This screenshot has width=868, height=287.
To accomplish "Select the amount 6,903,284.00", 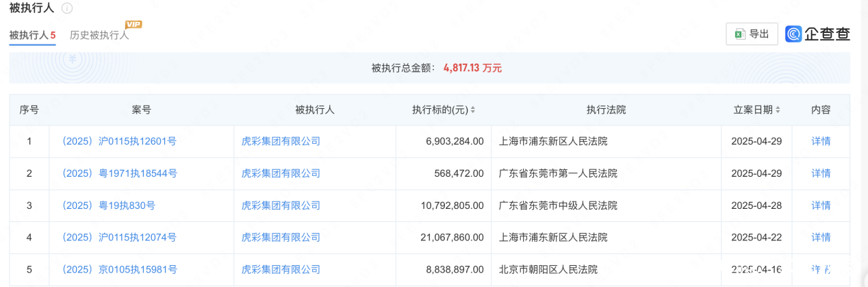I will [455, 141].
